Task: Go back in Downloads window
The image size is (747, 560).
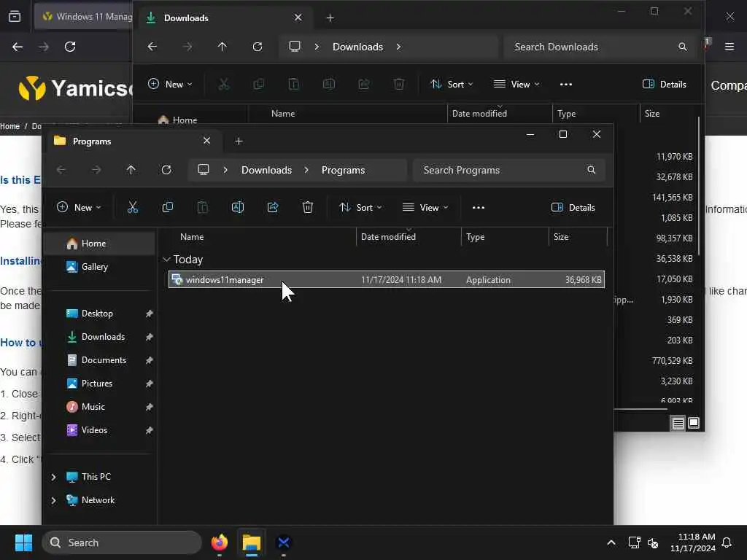Action: pyautogui.click(x=152, y=47)
